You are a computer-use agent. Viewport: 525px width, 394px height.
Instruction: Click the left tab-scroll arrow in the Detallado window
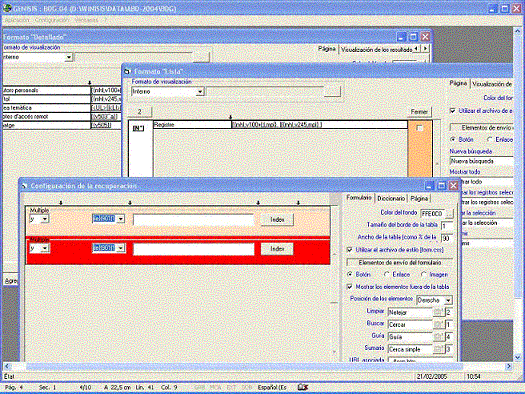click(x=416, y=49)
